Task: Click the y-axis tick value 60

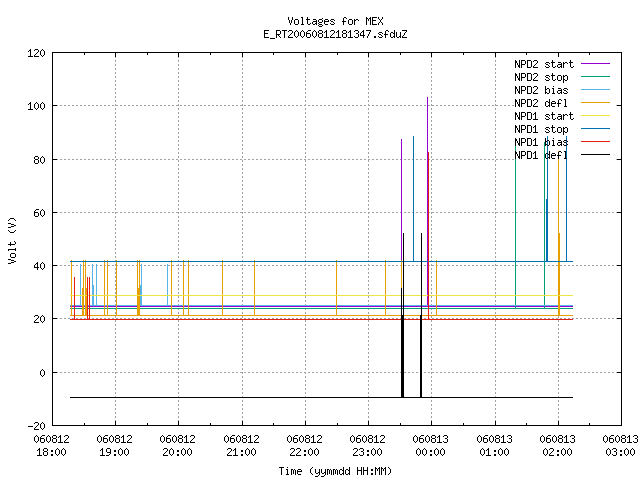Action: point(40,213)
